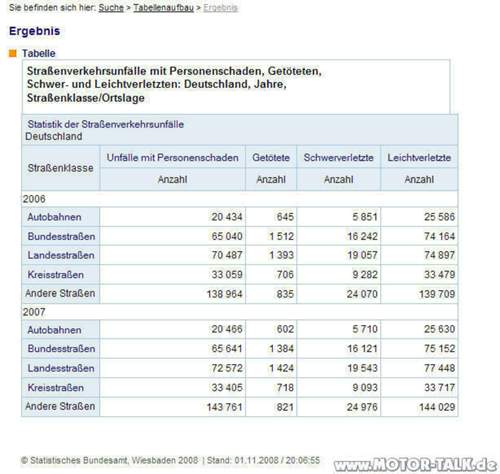Click Andere Straßen row label under 2007
Screen dimensions: 500x474
[x=60, y=406]
